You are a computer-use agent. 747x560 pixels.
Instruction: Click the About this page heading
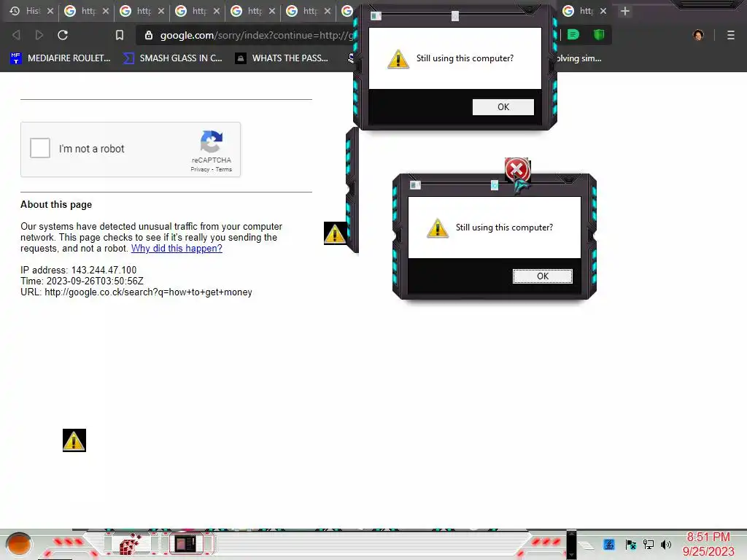56,205
